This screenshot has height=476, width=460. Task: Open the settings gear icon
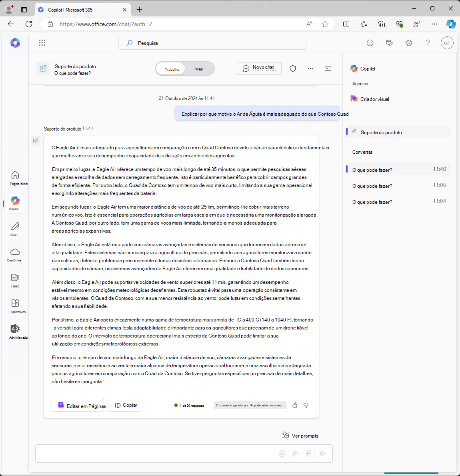[409, 43]
